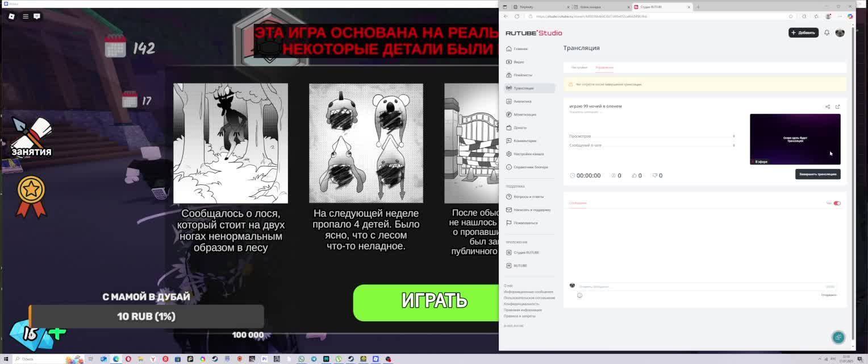Open Пользовательское соглашение footer link
The width and height of the screenshot is (868, 364).
(x=529, y=298)
